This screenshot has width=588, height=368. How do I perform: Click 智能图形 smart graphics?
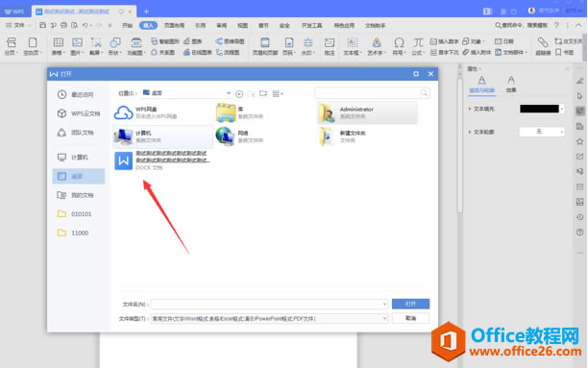(165, 41)
